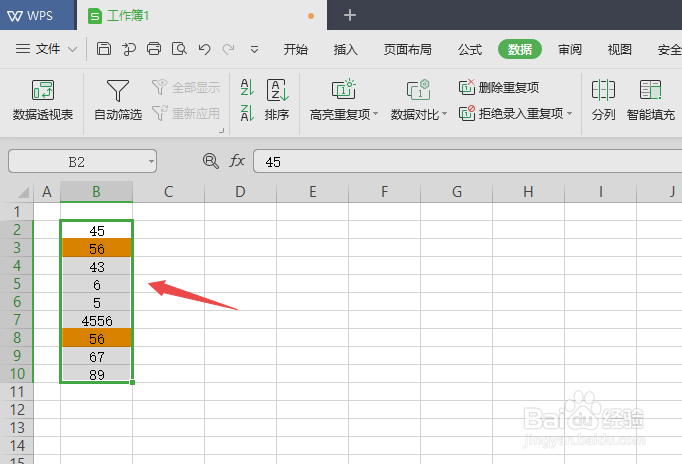Click the formula bar showing 45
682x464 pixels.
tap(468, 162)
